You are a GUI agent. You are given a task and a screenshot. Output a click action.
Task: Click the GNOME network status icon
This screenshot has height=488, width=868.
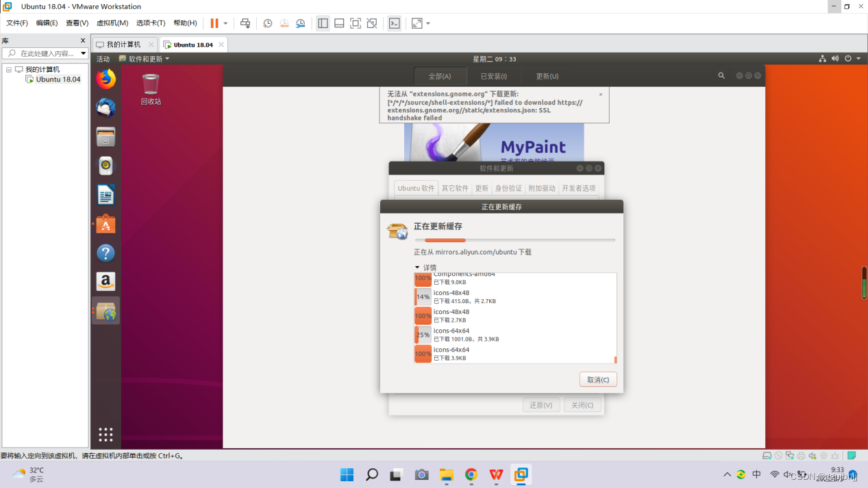pyautogui.click(x=822, y=59)
